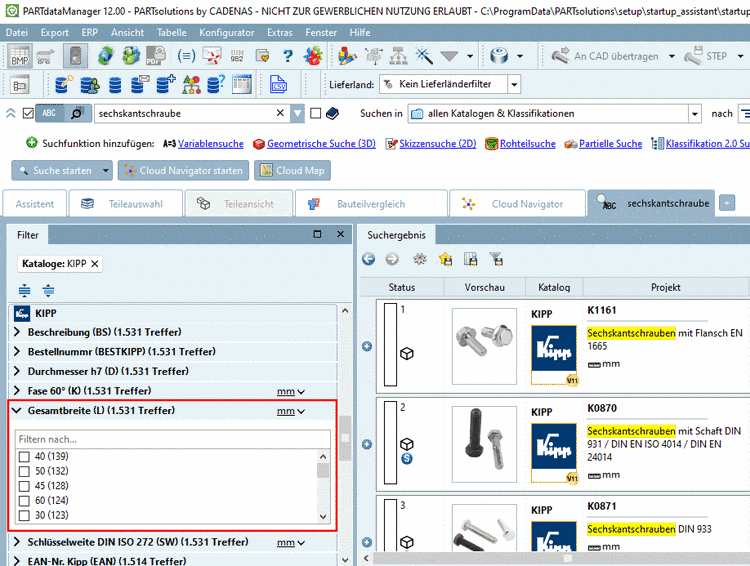
Task: Open the Datei menu
Action: tap(17, 33)
